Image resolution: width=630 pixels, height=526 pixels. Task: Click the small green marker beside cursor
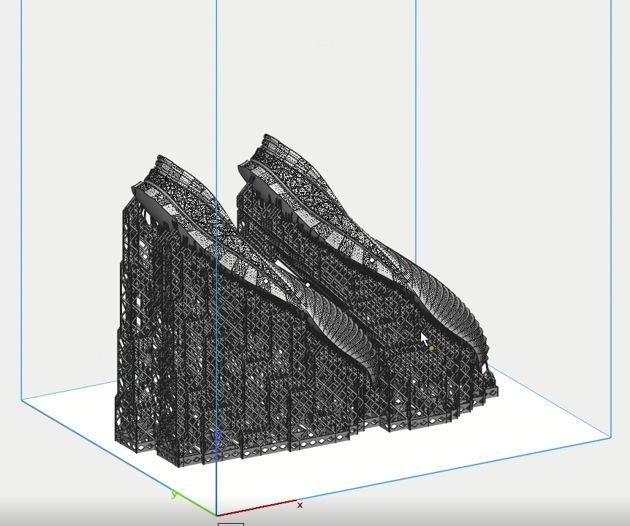point(431,349)
